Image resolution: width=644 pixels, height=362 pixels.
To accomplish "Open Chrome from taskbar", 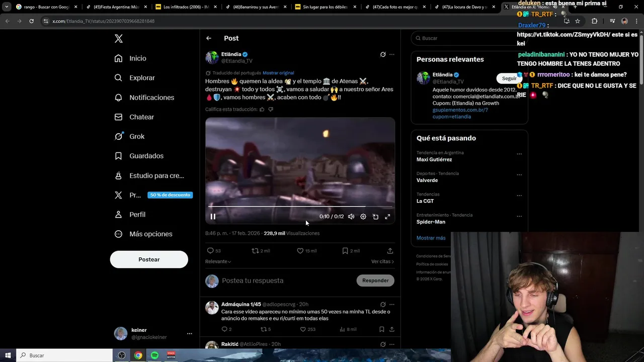I will point(138,355).
